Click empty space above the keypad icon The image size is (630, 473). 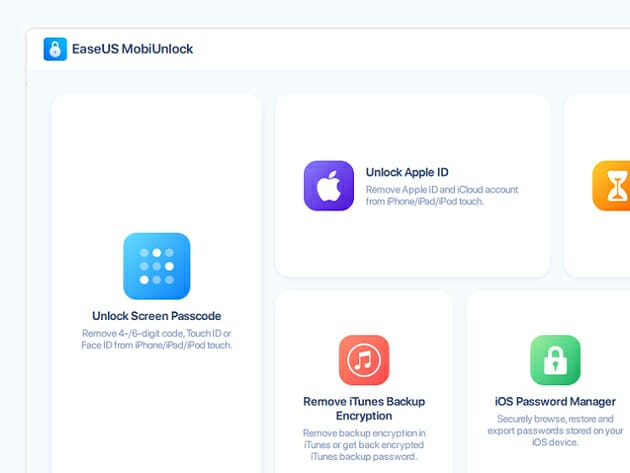click(156, 160)
